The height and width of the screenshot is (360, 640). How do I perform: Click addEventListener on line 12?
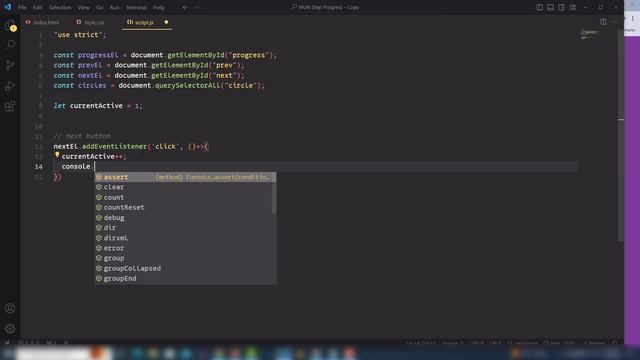(114, 147)
